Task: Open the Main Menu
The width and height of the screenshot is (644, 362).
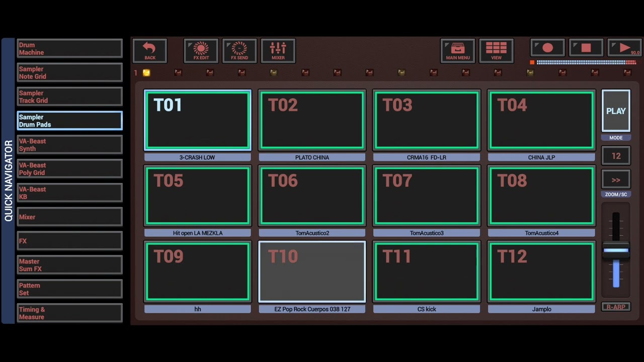Action: (x=457, y=51)
